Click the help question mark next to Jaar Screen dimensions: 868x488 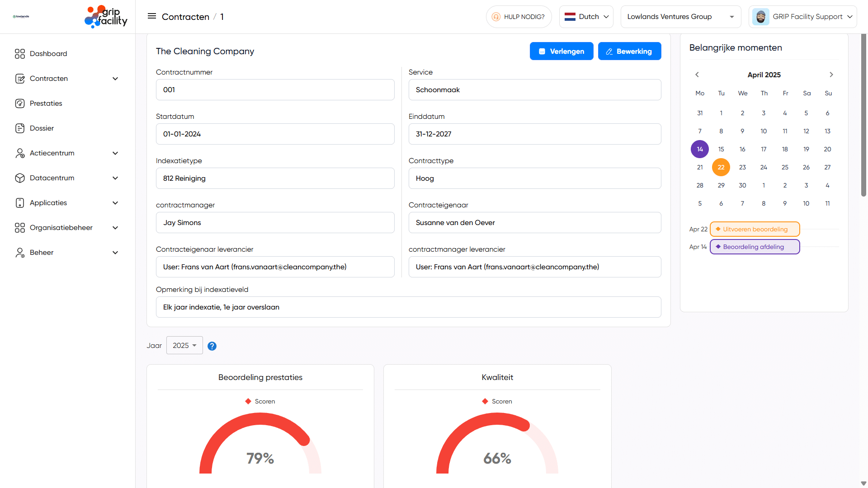coord(212,346)
